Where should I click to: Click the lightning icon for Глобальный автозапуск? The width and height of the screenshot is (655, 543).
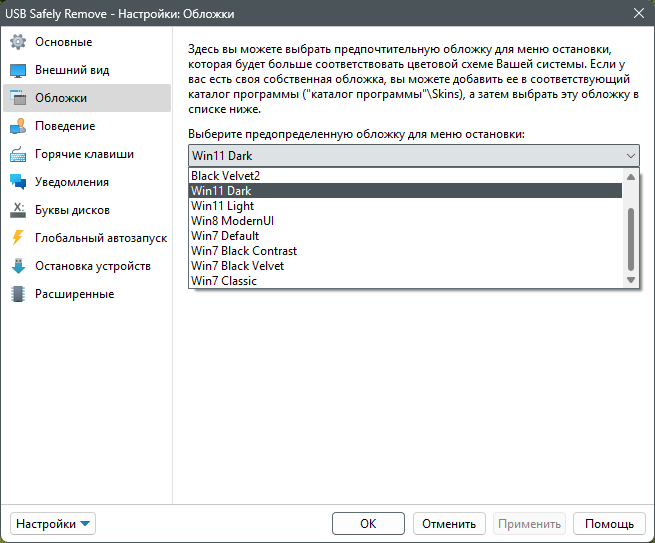pyautogui.click(x=18, y=238)
